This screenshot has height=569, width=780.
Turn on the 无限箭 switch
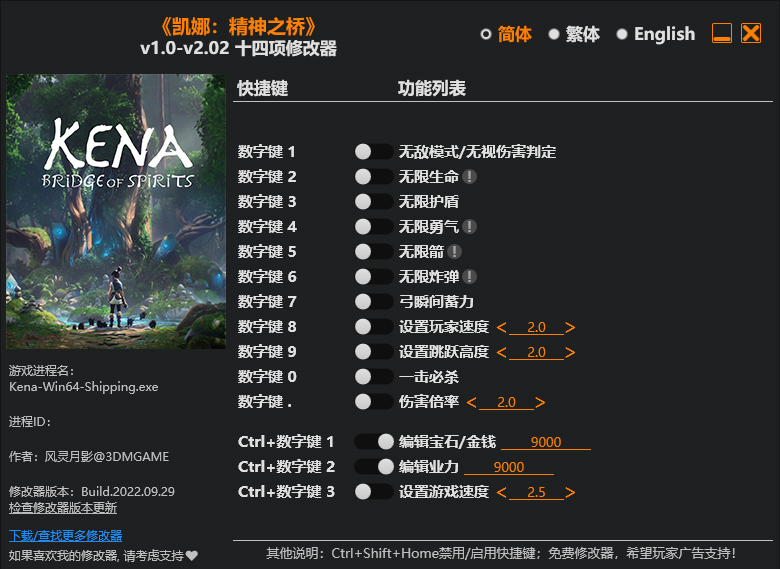click(374, 252)
